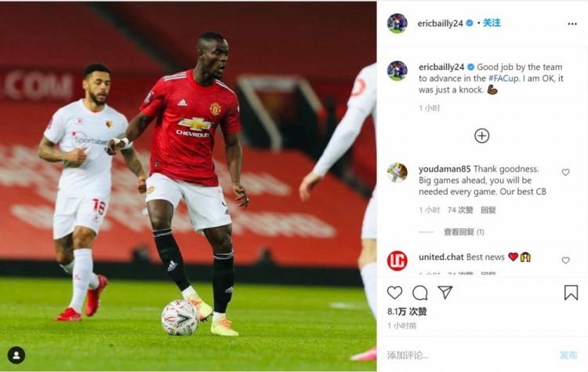
Task: Load more comments with plus circle
Action: pyautogui.click(x=482, y=136)
